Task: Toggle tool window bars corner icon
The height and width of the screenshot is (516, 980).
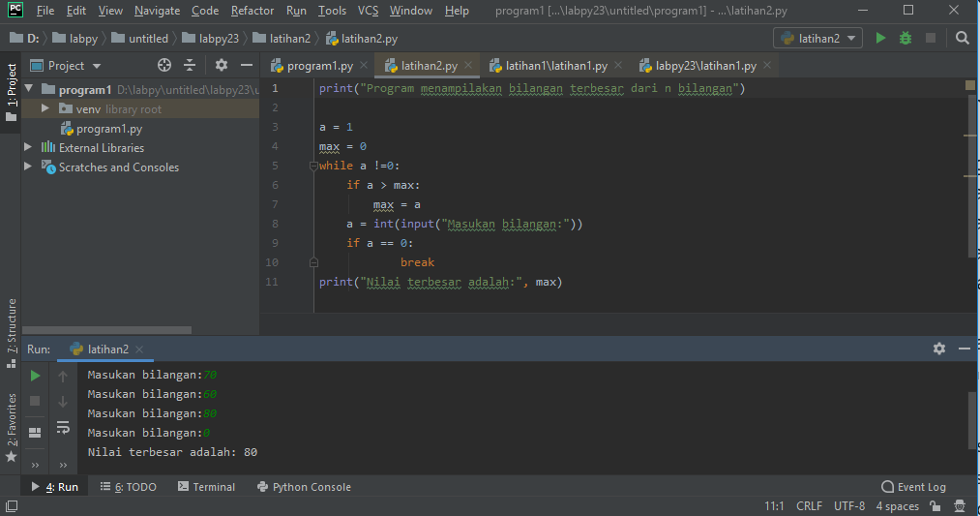Action: pyautogui.click(x=12, y=506)
